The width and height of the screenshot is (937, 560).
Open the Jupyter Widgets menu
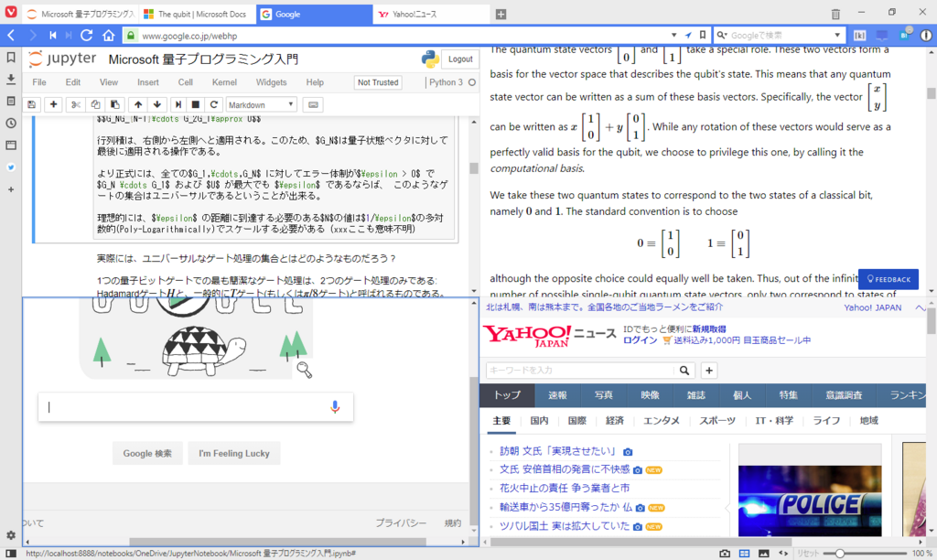[x=271, y=82]
